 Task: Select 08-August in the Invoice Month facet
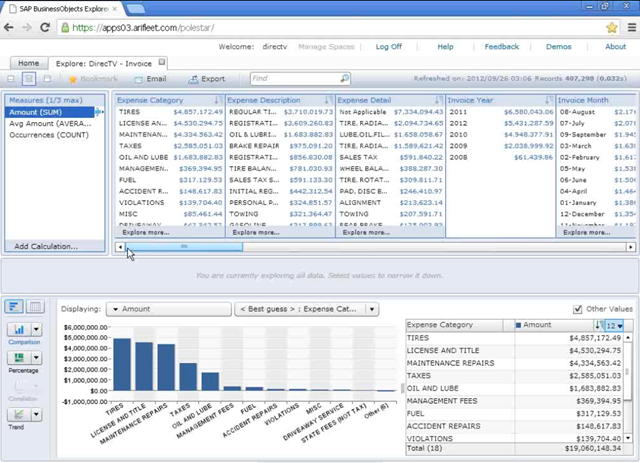[597, 112]
